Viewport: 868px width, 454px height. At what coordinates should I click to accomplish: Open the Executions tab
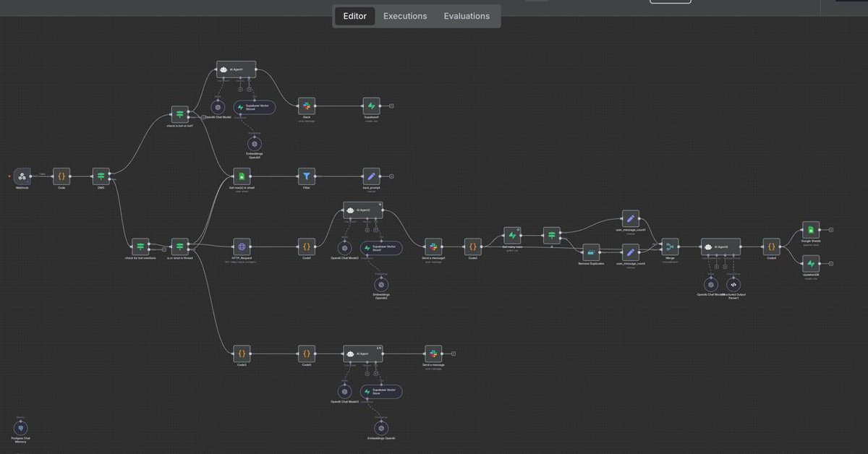click(x=405, y=16)
